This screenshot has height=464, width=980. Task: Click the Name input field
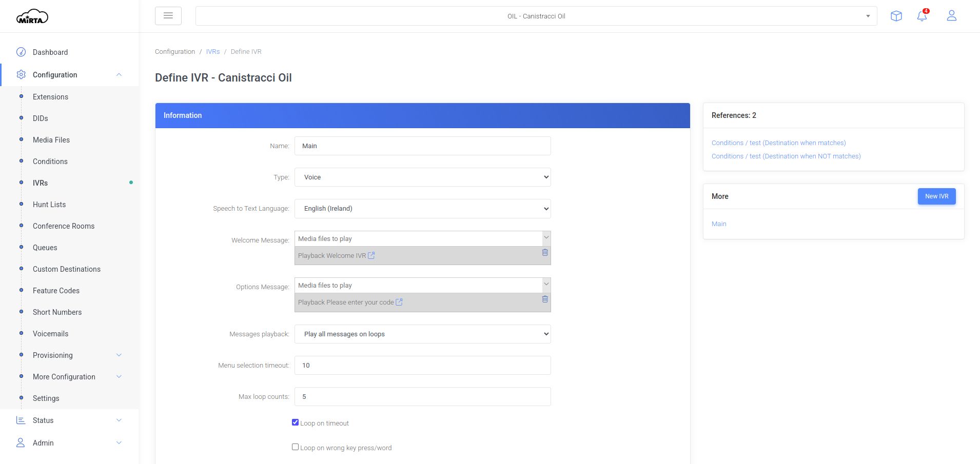point(423,146)
